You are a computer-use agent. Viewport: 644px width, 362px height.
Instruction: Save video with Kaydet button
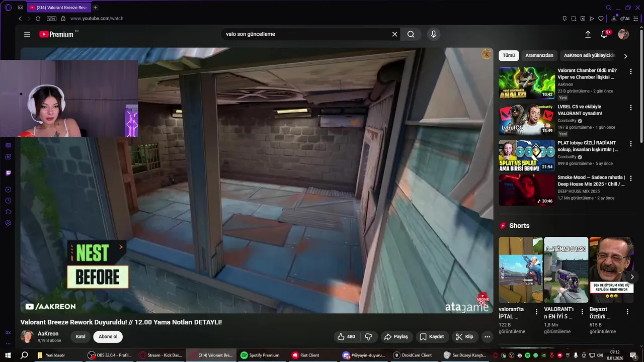[432, 337]
